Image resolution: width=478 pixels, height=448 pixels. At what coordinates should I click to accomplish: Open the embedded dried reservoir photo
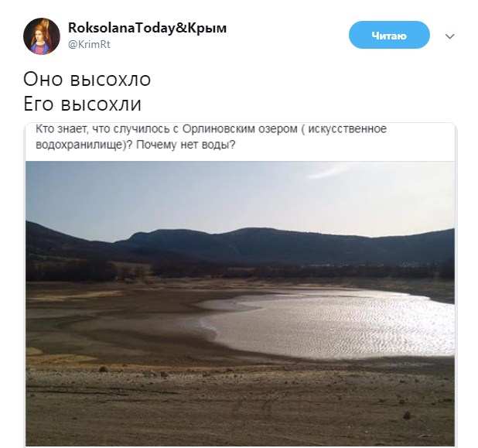click(241, 304)
